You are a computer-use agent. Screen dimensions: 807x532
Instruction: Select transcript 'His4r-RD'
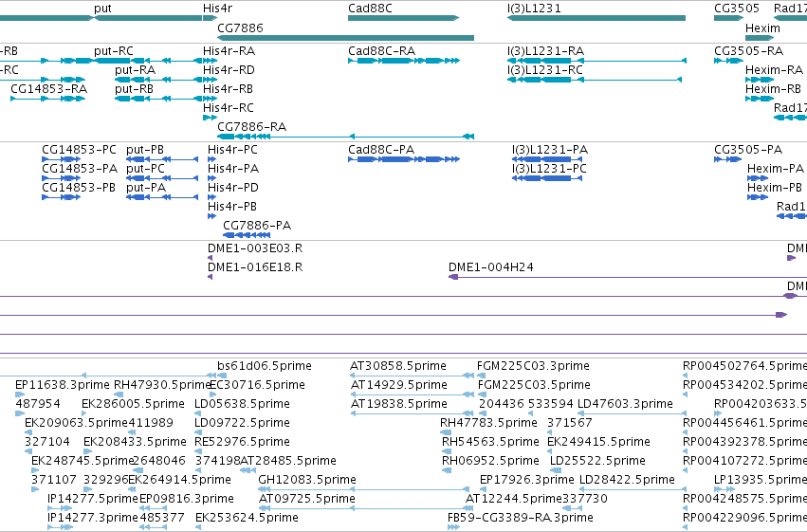click(x=229, y=70)
